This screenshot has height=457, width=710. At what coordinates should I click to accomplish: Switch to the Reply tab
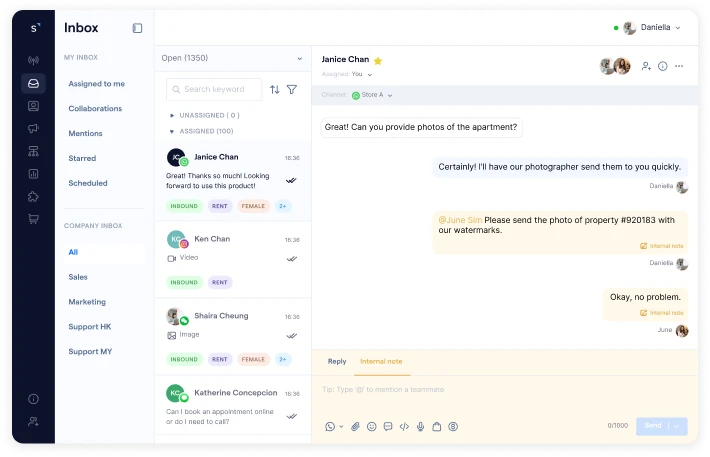tap(337, 361)
